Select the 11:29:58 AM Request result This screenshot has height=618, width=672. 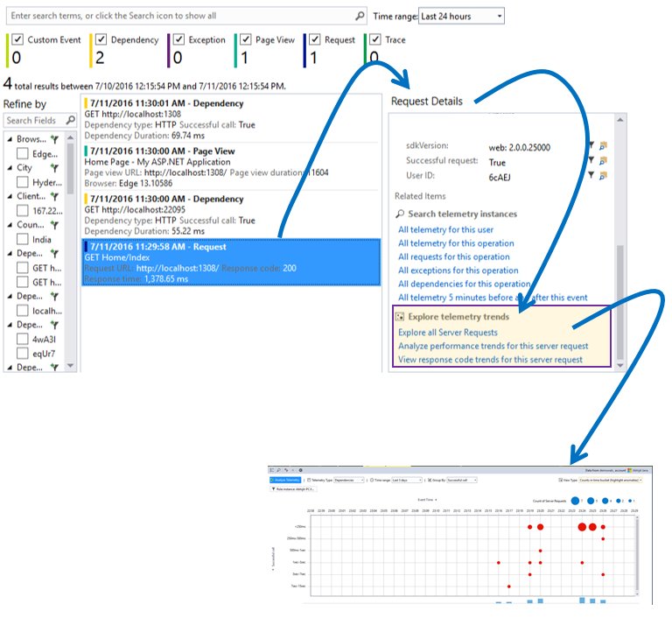click(x=231, y=263)
